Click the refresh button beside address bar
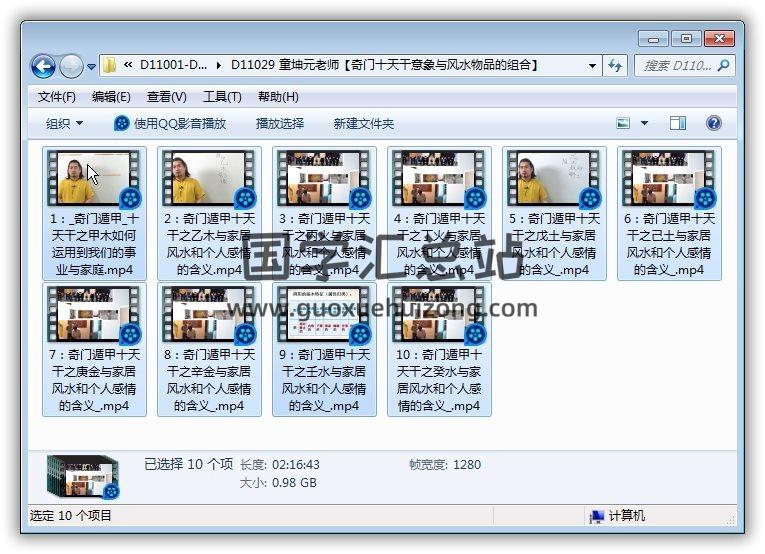The image size is (765, 554). click(x=615, y=65)
